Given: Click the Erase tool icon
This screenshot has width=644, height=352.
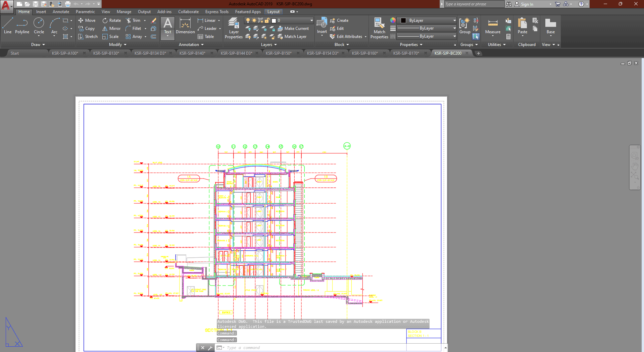Looking at the screenshot, I should pyautogui.click(x=154, y=20).
